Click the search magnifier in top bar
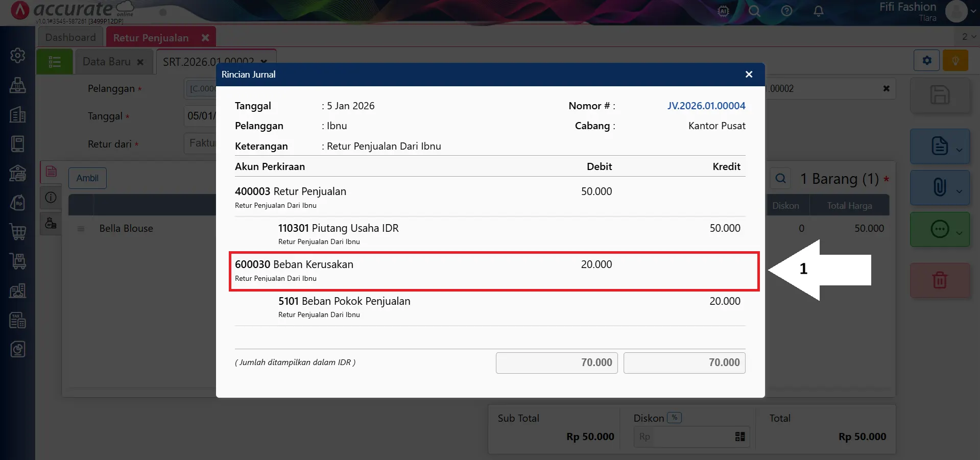Viewport: 980px width, 460px height. [x=754, y=11]
